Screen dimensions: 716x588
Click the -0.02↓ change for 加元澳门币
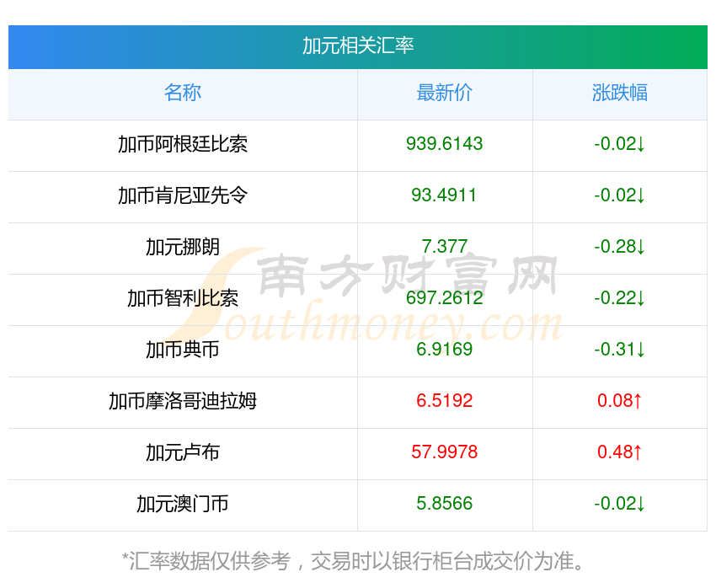coord(620,504)
